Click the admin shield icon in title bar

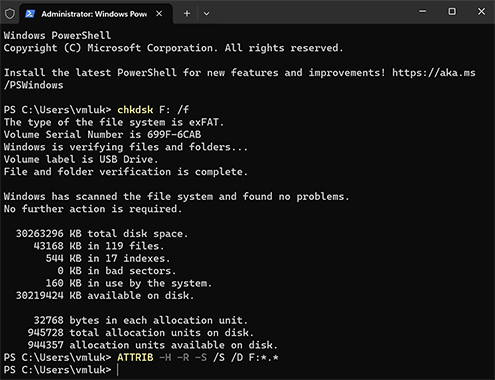10,14
